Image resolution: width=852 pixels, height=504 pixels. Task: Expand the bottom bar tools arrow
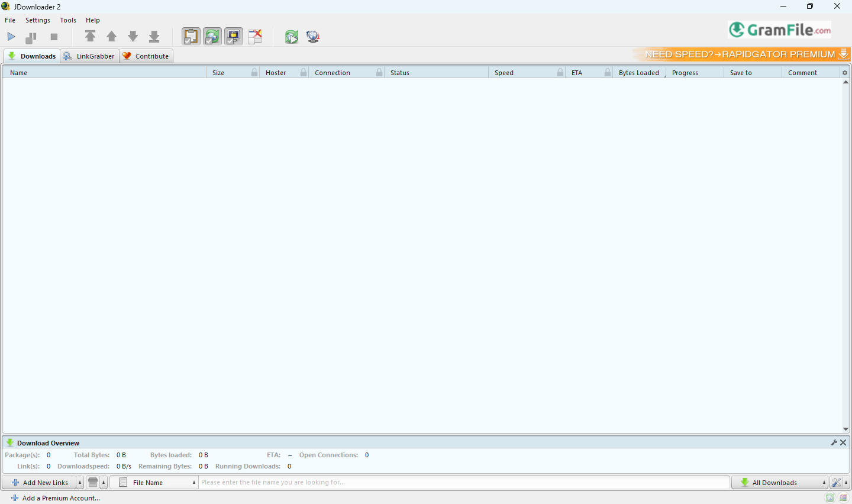tap(846, 483)
